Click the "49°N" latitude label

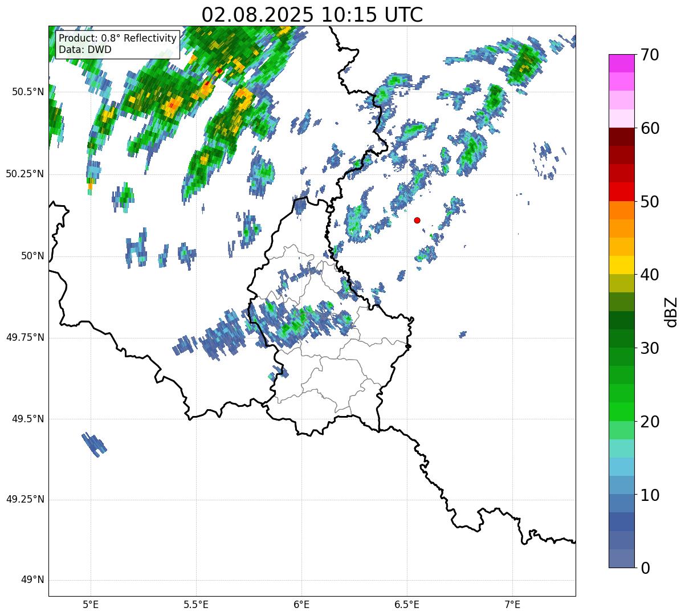32,580
